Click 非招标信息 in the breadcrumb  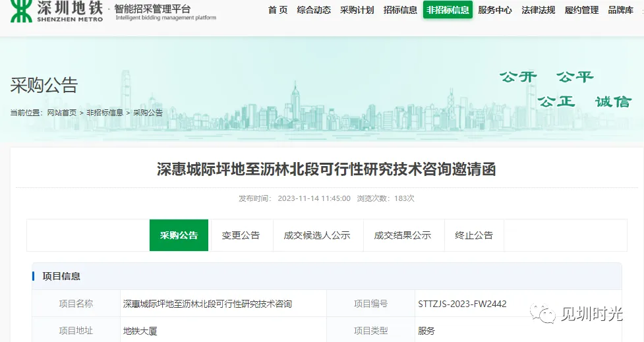(104, 113)
